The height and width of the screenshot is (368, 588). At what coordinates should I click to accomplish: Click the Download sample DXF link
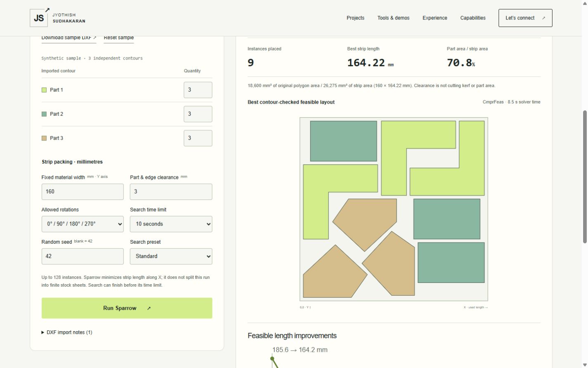(x=69, y=38)
